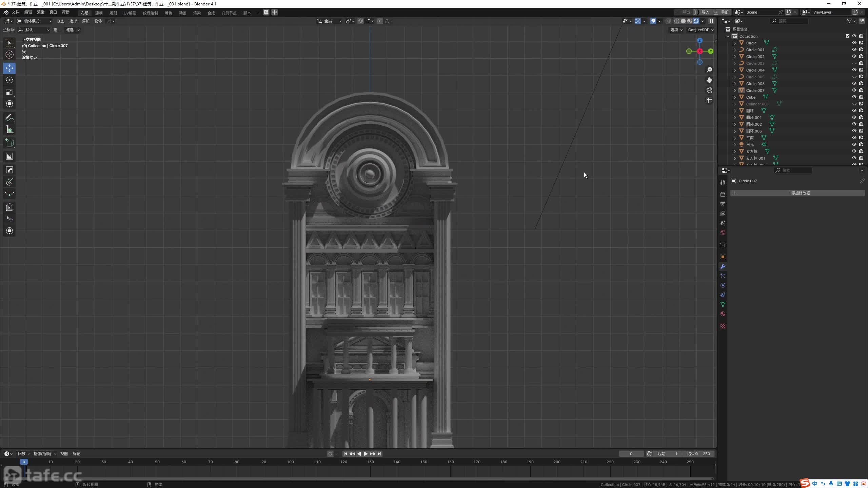Click the End frame 250 field
This screenshot has width=868, height=488.
click(x=698, y=454)
